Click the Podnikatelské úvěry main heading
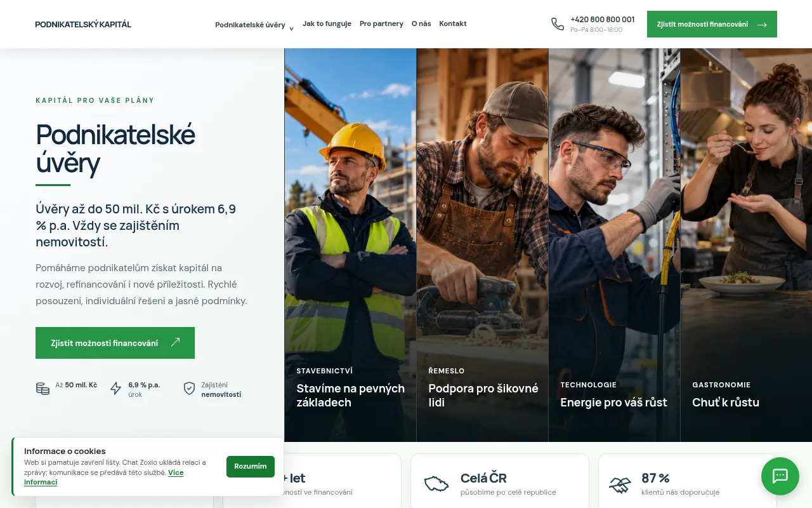 click(115, 149)
